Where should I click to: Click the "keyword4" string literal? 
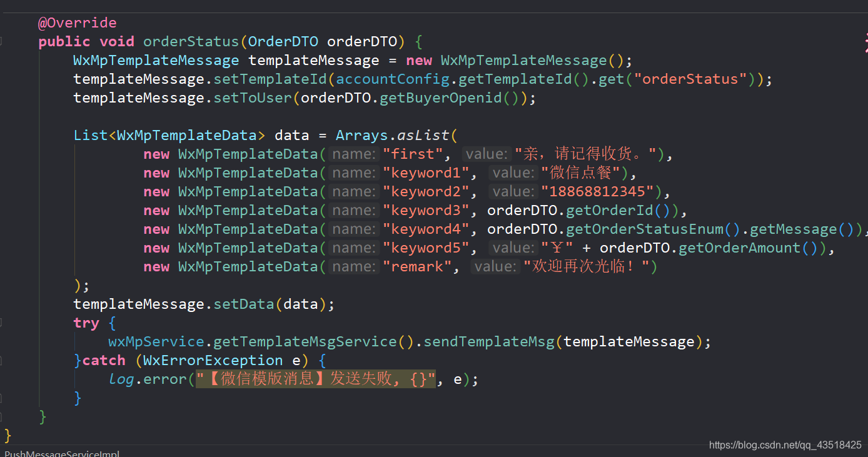(x=426, y=229)
